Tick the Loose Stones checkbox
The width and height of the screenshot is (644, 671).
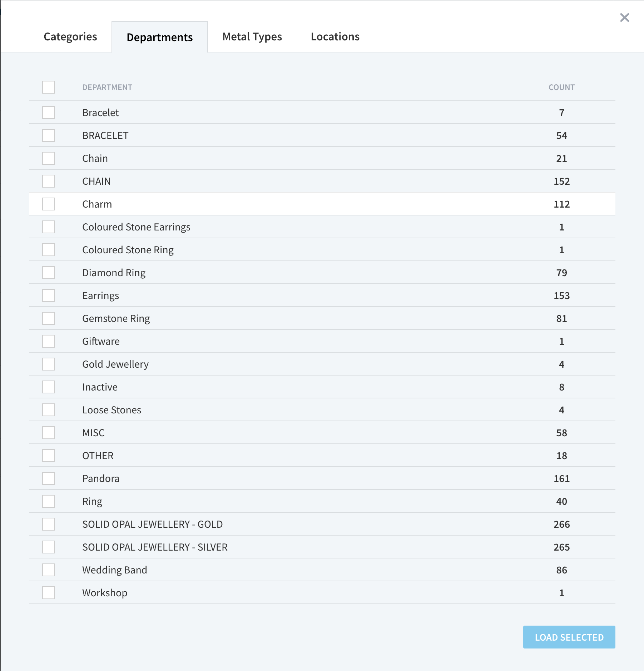tap(49, 410)
